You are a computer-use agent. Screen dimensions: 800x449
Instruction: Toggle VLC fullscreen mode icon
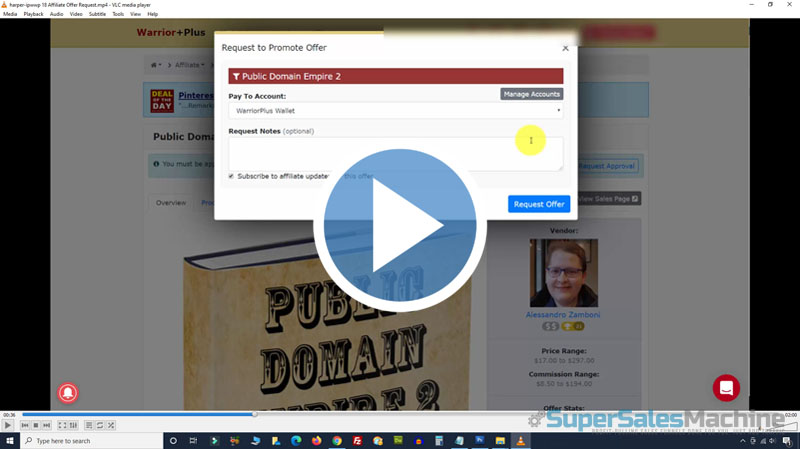(x=62, y=425)
